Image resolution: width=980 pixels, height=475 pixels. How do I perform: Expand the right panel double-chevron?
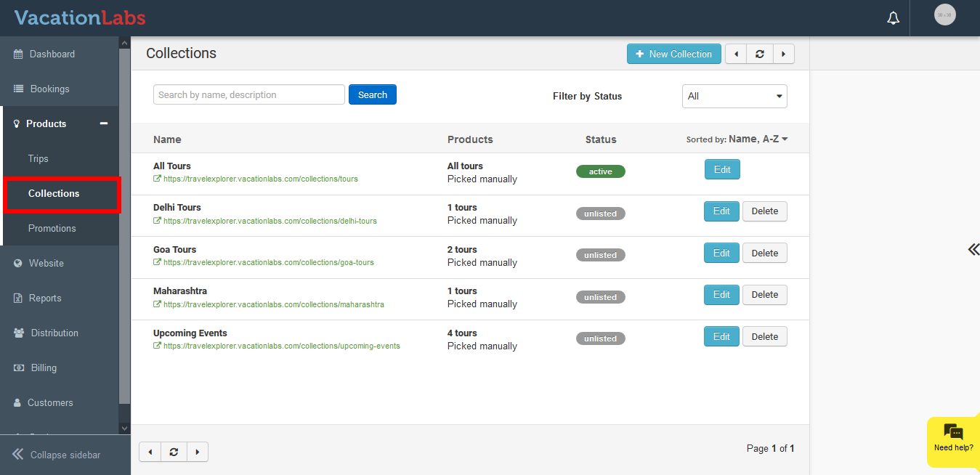pos(973,250)
